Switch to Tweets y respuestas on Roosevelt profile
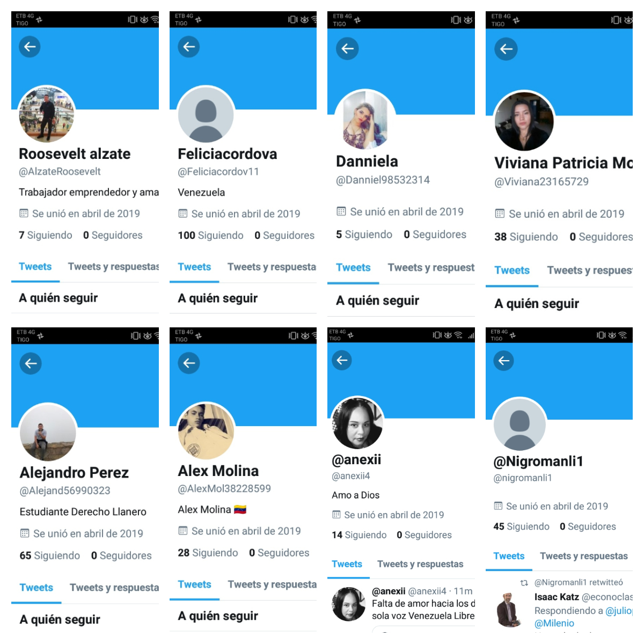Viewport: 644px width, 644px height. click(113, 267)
